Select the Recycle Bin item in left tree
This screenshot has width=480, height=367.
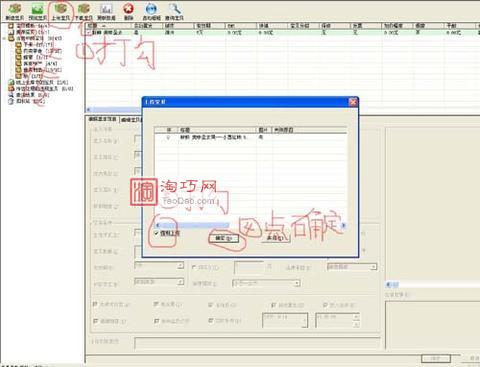click(x=26, y=101)
